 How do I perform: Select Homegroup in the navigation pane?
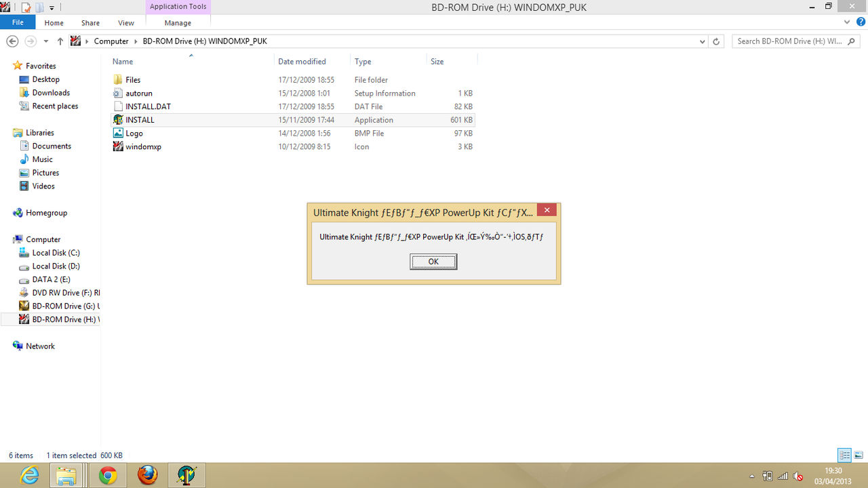(x=46, y=213)
